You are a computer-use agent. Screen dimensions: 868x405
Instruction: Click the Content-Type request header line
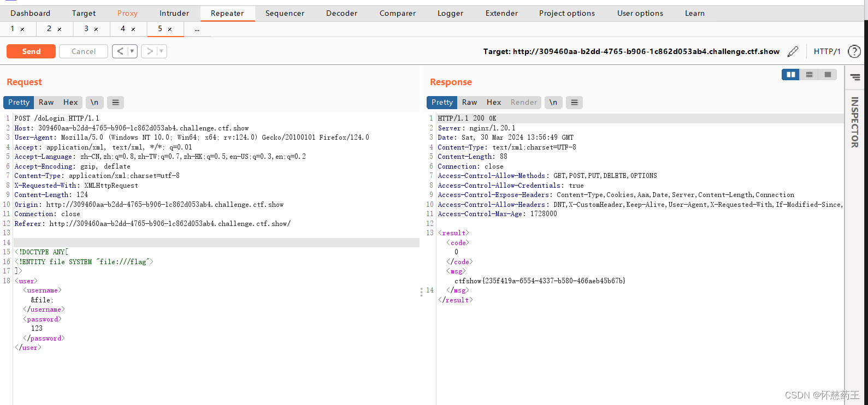(x=97, y=176)
